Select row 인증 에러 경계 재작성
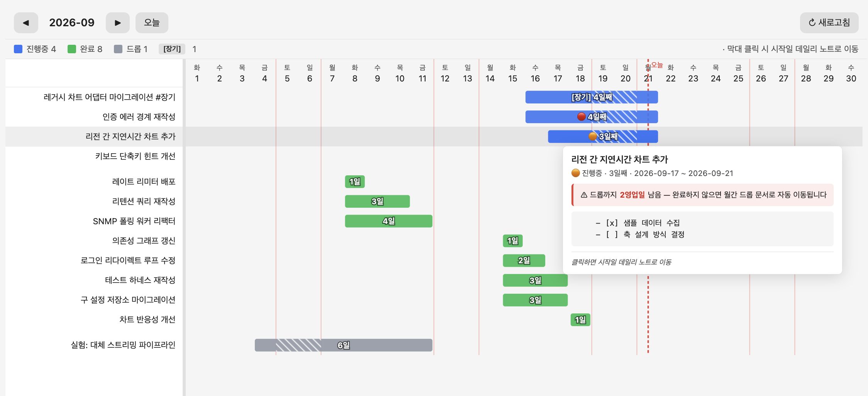The width and height of the screenshot is (868, 396). pyautogui.click(x=139, y=117)
